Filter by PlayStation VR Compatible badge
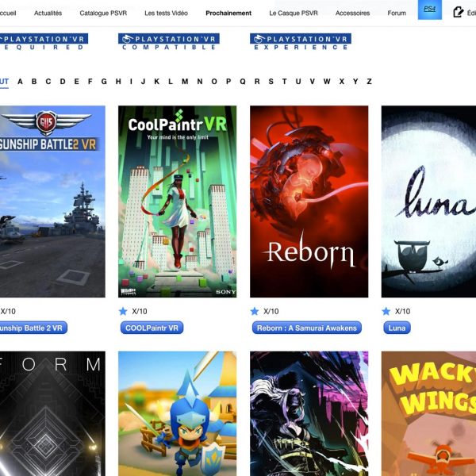The height and width of the screenshot is (476, 476). tap(169, 42)
